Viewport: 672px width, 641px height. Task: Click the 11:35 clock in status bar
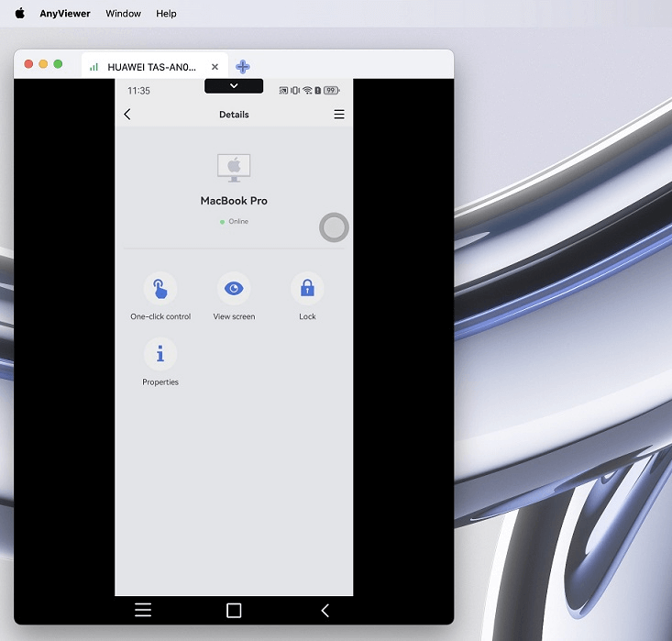pos(138,91)
